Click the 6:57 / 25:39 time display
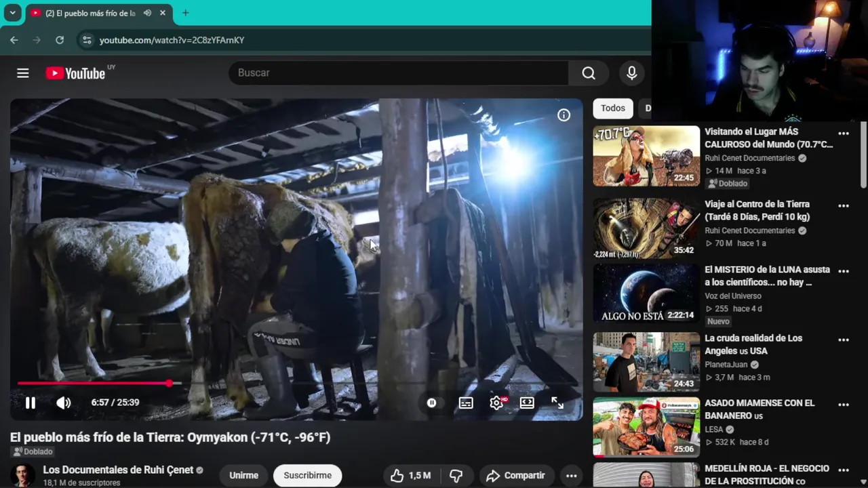868x488 pixels. (115, 403)
